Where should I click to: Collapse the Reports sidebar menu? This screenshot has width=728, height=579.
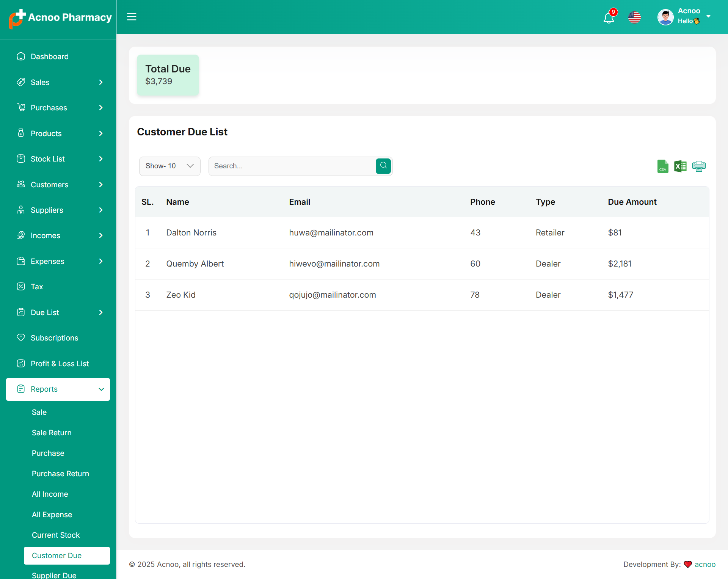click(58, 389)
